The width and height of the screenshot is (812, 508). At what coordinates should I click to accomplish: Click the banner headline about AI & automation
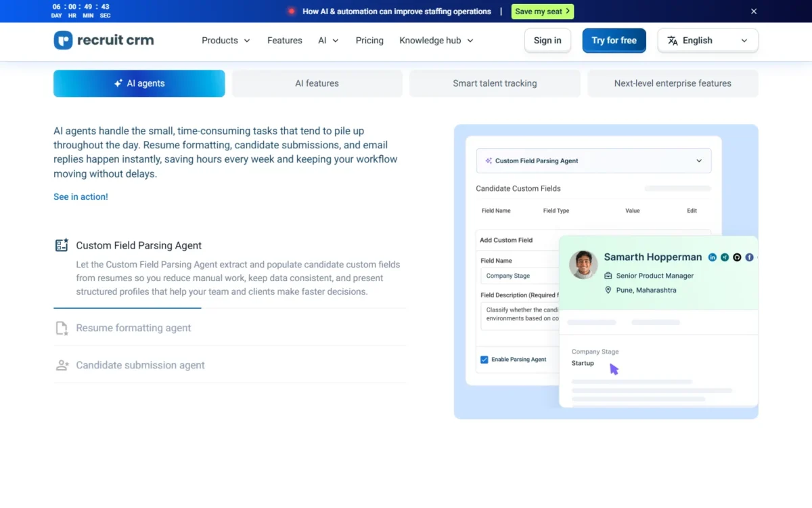click(x=397, y=12)
